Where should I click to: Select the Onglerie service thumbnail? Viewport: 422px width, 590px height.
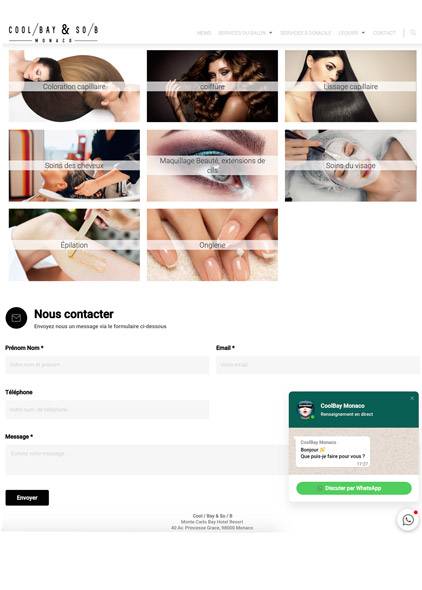tap(212, 245)
